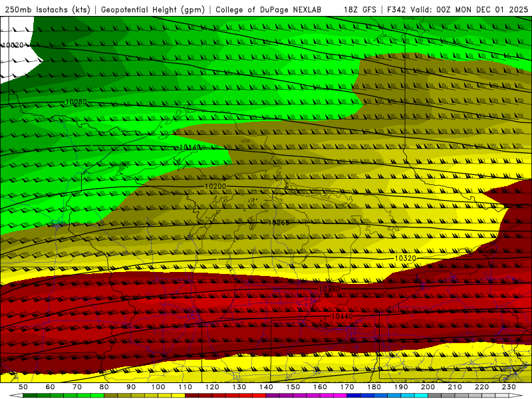Click the legend value 110
Image resolution: width=532 pixels, height=399 pixels.
pyautogui.click(x=185, y=387)
